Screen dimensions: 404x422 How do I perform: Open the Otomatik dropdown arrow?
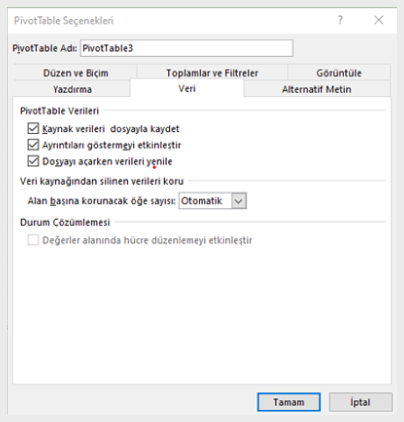(x=239, y=201)
